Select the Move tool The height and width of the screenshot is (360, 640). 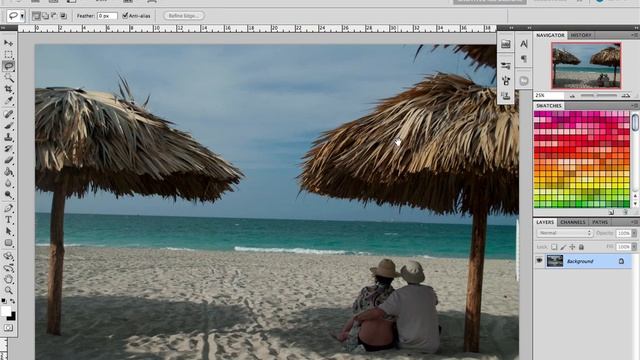[8, 43]
